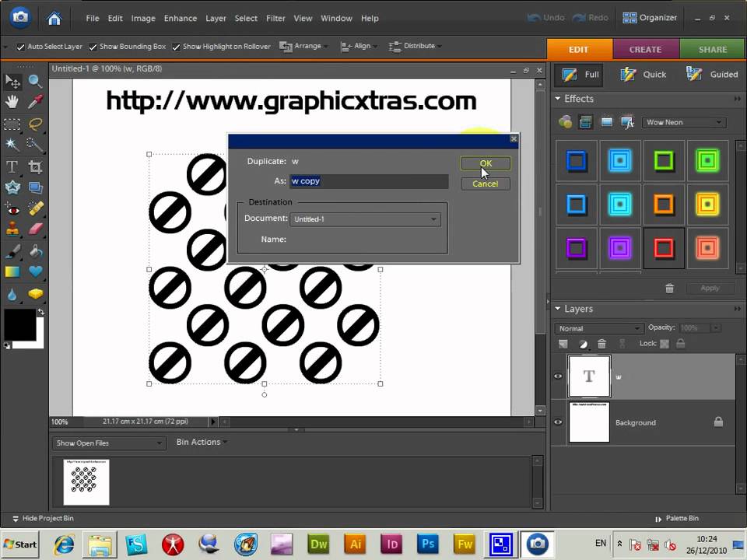Viewport: 747px width, 560px height.
Task: Select the Clone Stamp tool
Action: (12, 229)
